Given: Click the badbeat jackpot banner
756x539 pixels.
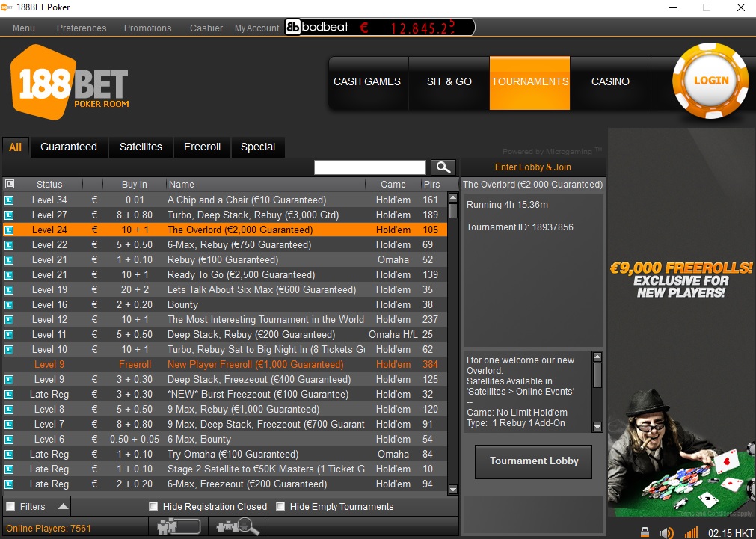Looking at the screenshot, I should 379,28.
